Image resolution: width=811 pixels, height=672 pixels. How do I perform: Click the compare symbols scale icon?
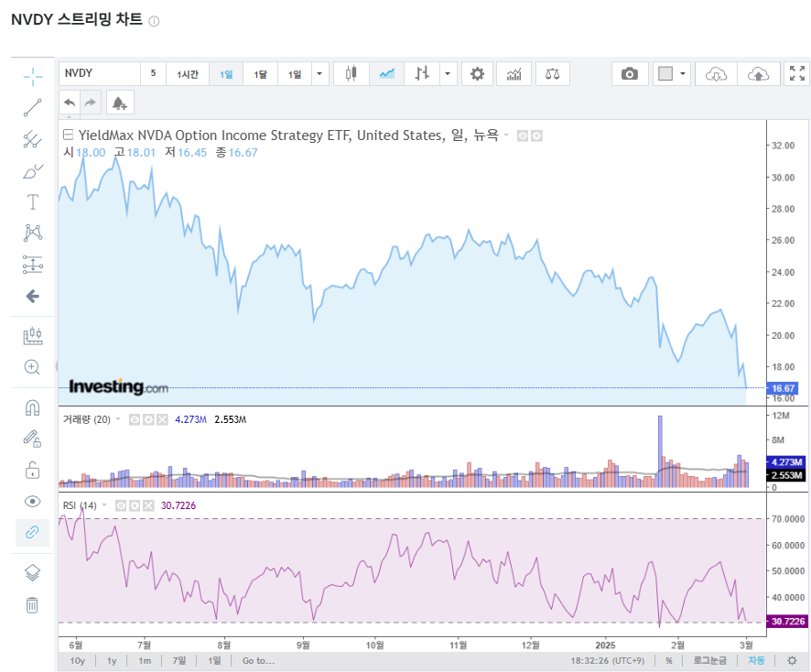pos(552,74)
